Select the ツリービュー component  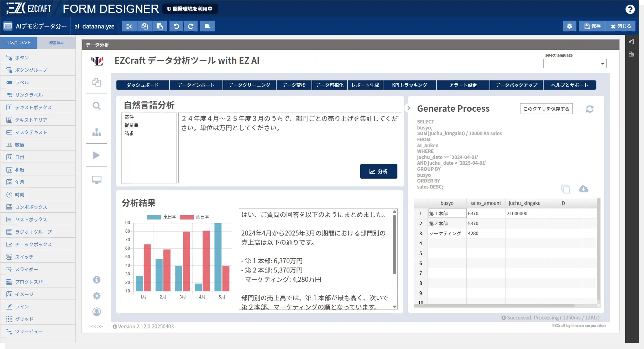click(x=38, y=332)
